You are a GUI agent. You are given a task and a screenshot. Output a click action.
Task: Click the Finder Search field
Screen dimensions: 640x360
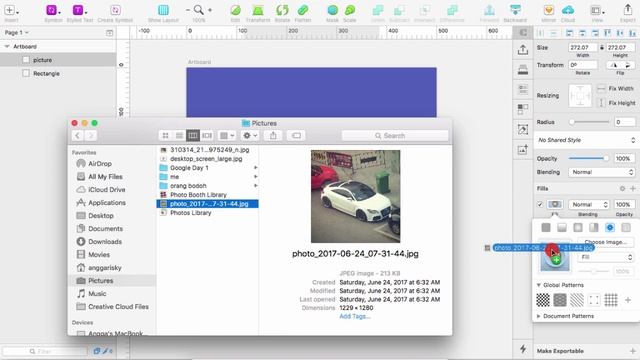point(395,136)
